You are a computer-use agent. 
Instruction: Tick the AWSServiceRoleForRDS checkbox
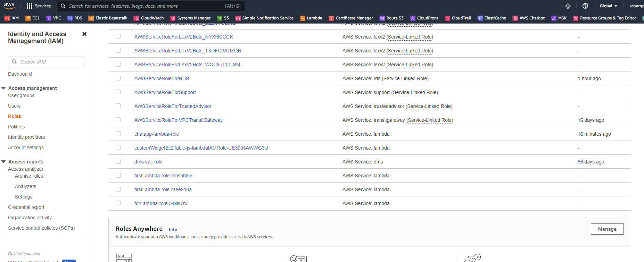click(118, 78)
